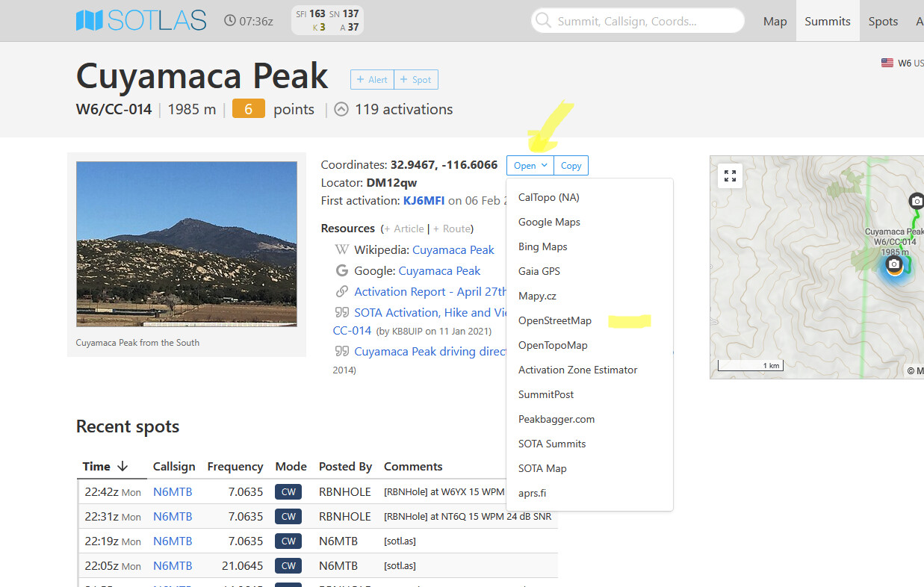Sort by the Callsign column header
This screenshot has width=924, height=587.
tap(174, 466)
